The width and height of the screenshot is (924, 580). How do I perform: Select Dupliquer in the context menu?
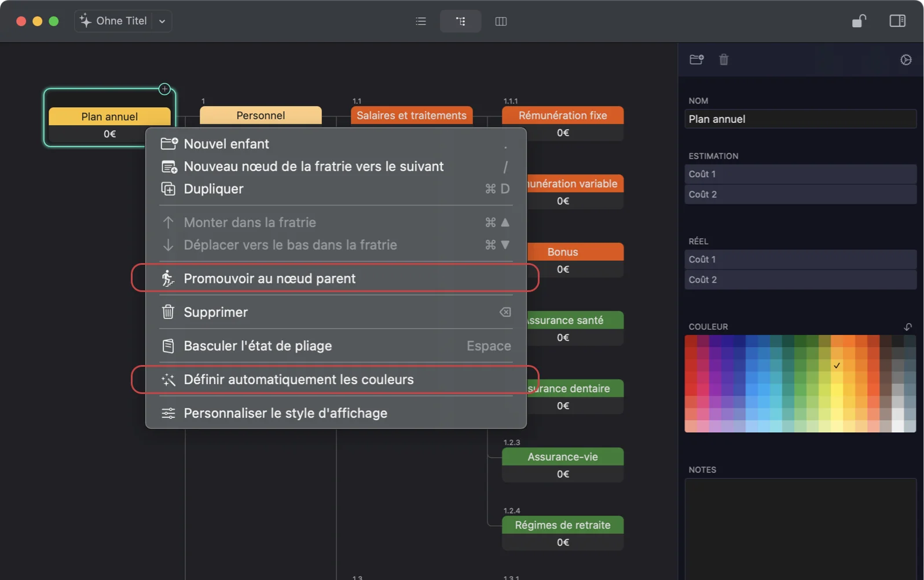(214, 189)
